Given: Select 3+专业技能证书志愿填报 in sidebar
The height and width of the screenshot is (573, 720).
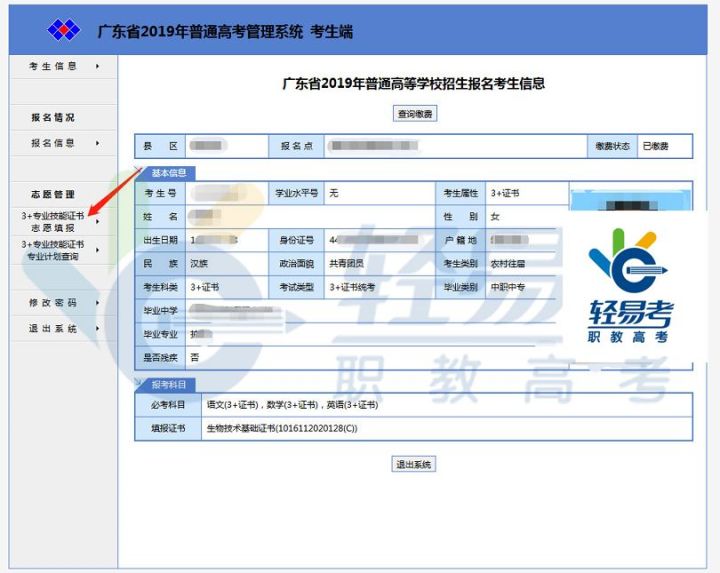Looking at the screenshot, I should [52, 221].
